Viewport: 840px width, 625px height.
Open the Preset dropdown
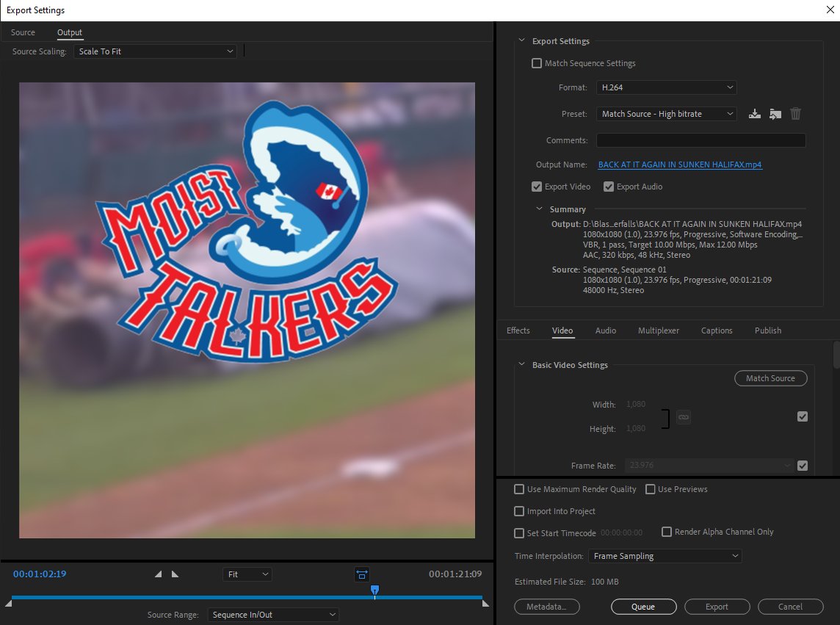click(667, 114)
